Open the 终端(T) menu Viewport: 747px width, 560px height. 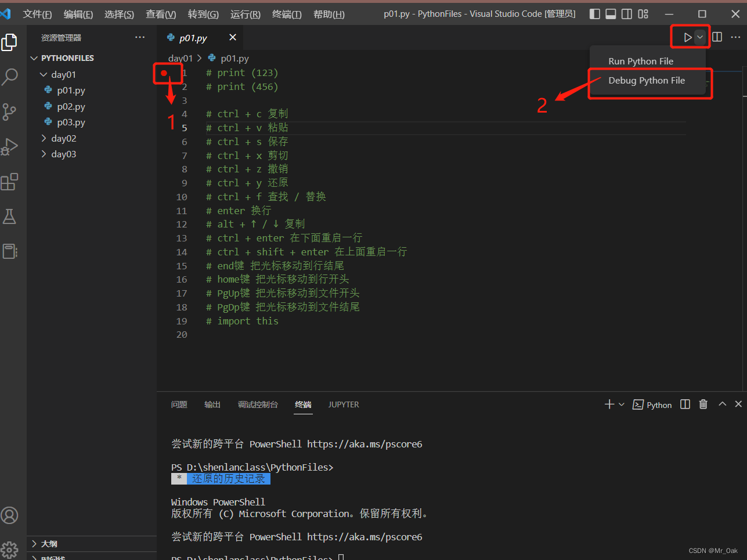pos(287,14)
